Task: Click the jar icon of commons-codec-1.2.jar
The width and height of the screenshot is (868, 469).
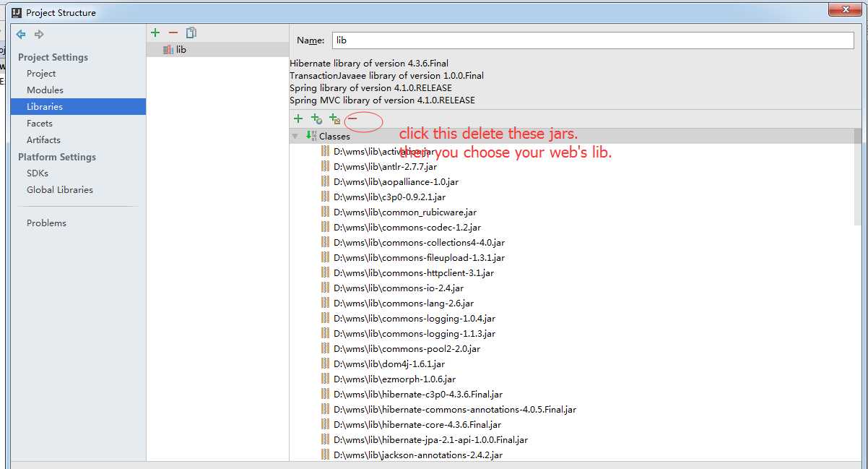Action: [x=325, y=227]
